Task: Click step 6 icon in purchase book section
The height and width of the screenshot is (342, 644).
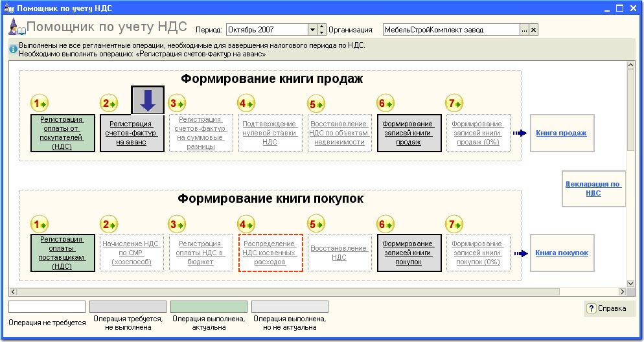Action: [x=385, y=225]
